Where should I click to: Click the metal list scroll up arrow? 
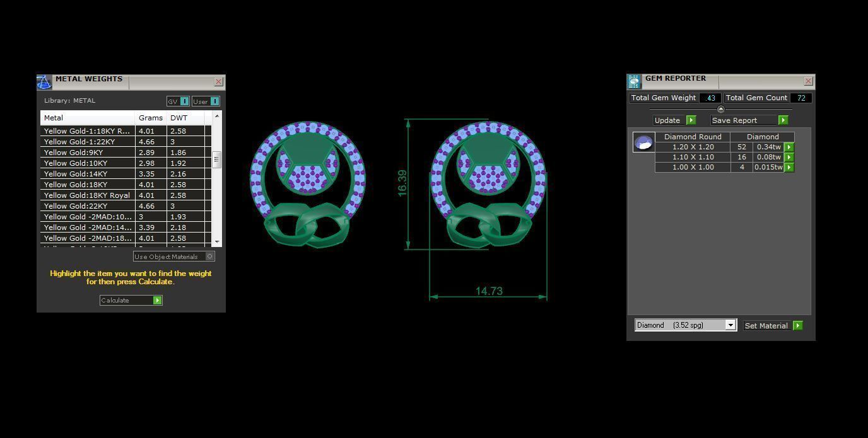[x=217, y=116]
